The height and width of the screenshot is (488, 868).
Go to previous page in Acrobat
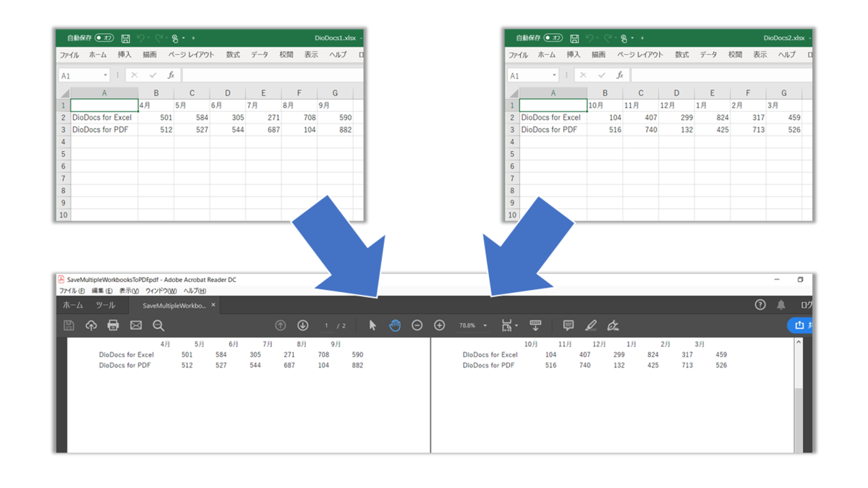tap(281, 325)
